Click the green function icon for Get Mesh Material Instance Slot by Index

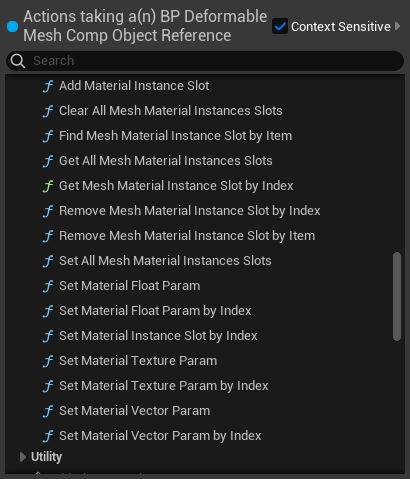tap(48, 186)
